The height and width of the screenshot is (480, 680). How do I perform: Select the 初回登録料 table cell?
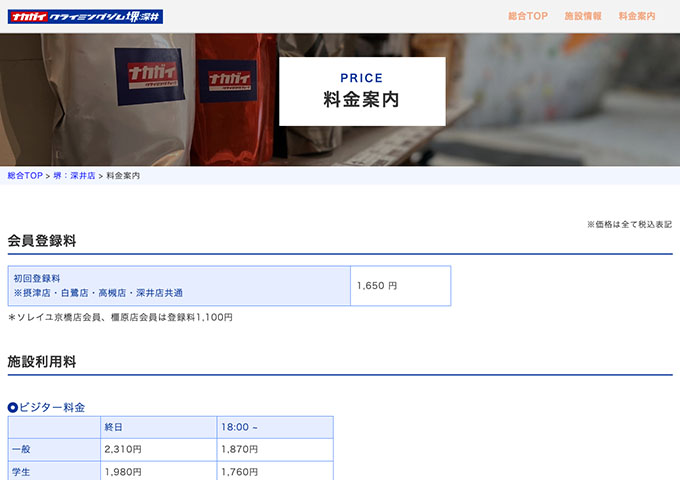[x=179, y=285]
